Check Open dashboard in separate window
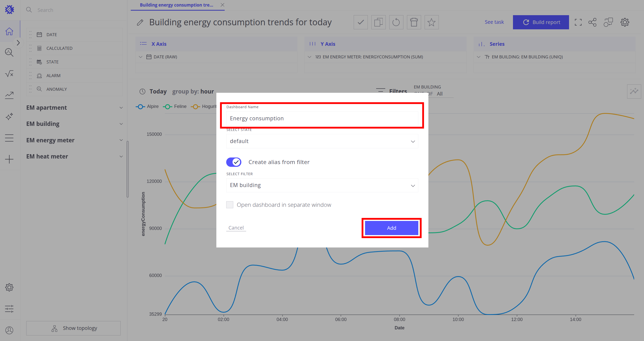The image size is (644, 341). click(x=230, y=205)
